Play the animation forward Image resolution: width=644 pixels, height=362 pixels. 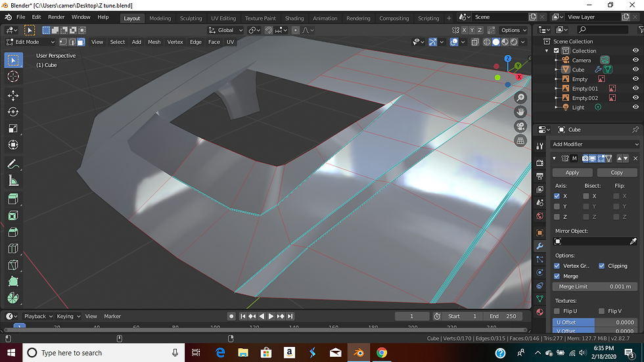coord(271,317)
